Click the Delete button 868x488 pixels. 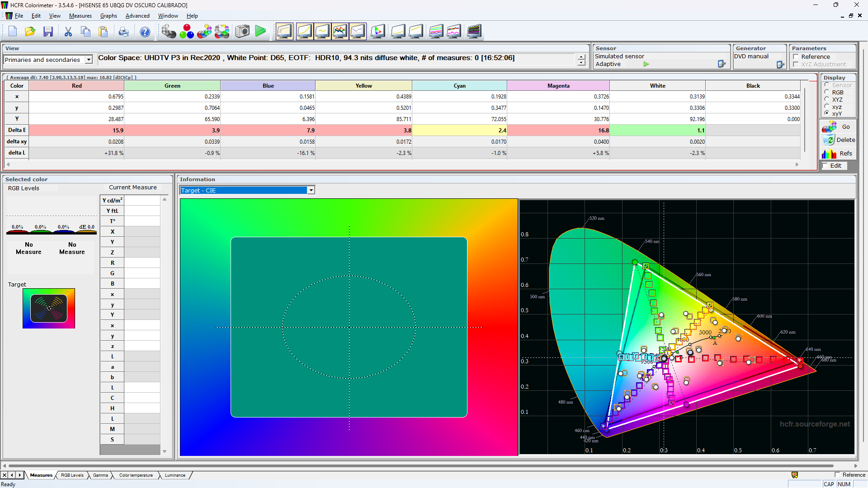pos(838,140)
